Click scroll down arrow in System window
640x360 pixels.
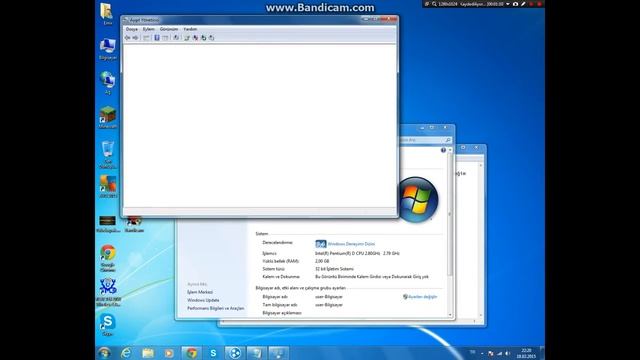click(x=450, y=315)
